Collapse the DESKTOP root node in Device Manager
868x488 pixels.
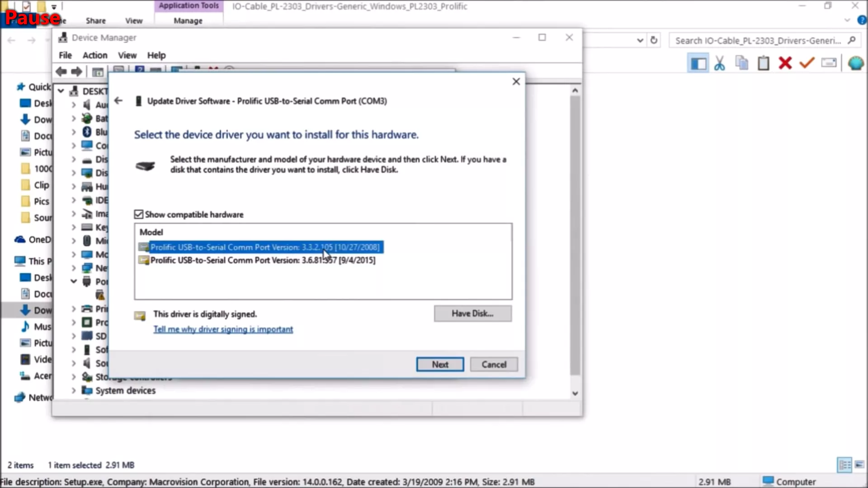61,91
